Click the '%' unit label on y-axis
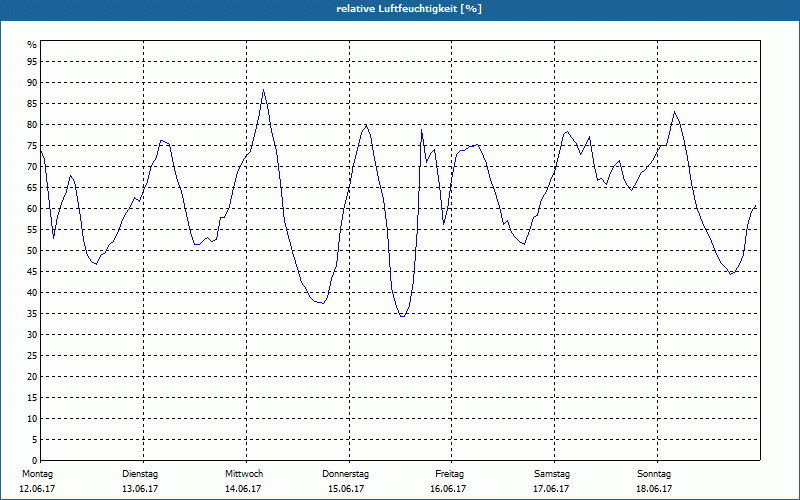Image resolution: width=800 pixels, height=500 pixels. click(32, 45)
